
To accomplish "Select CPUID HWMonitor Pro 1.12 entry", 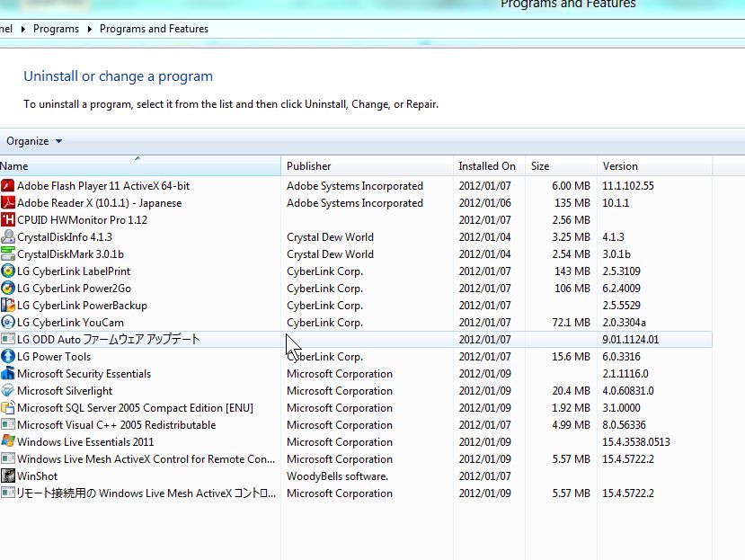I will coord(82,220).
